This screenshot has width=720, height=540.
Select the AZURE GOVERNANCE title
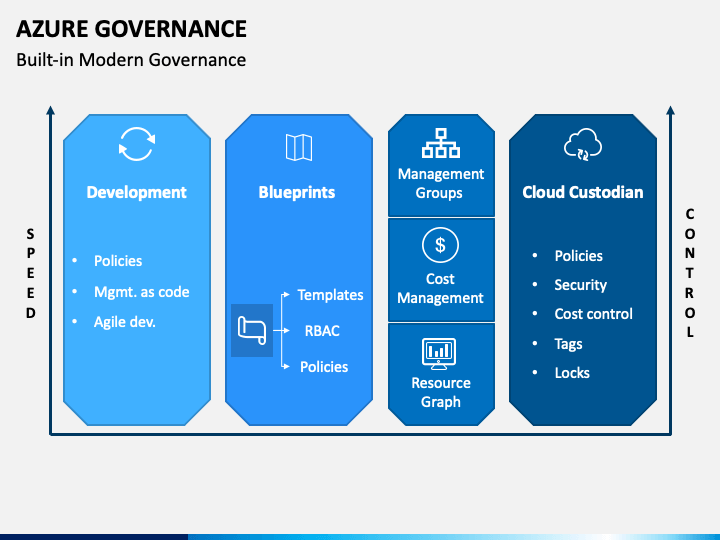(x=131, y=29)
